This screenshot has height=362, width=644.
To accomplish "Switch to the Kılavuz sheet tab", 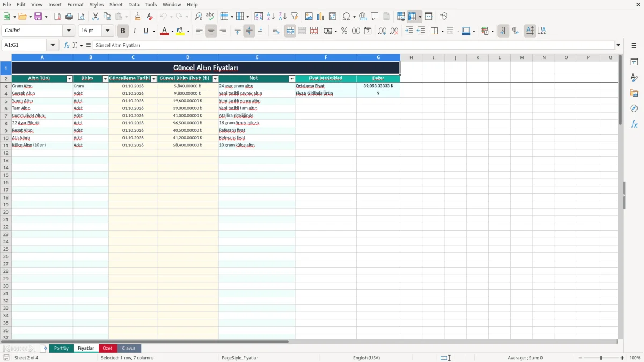I will [128, 349].
